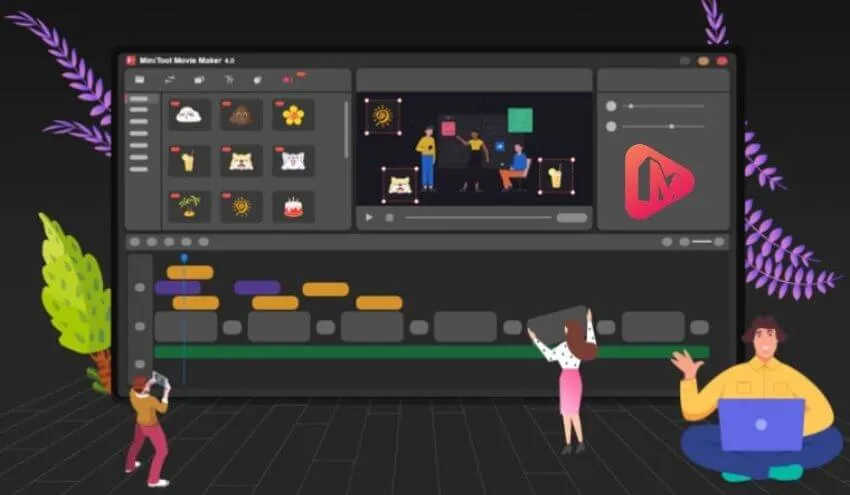Viewport: 850px width, 495px height.
Task: Choose the juice glass sticker in the library
Action: click(x=189, y=161)
